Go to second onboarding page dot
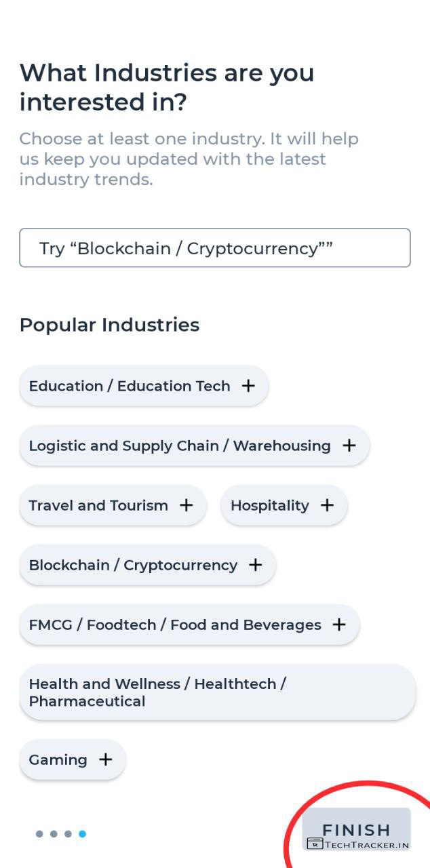Screen dimensions: 430x868 (x=54, y=834)
